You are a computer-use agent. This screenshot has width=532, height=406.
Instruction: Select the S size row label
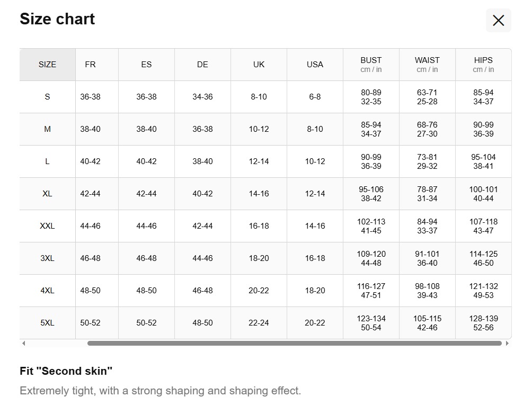(47, 97)
